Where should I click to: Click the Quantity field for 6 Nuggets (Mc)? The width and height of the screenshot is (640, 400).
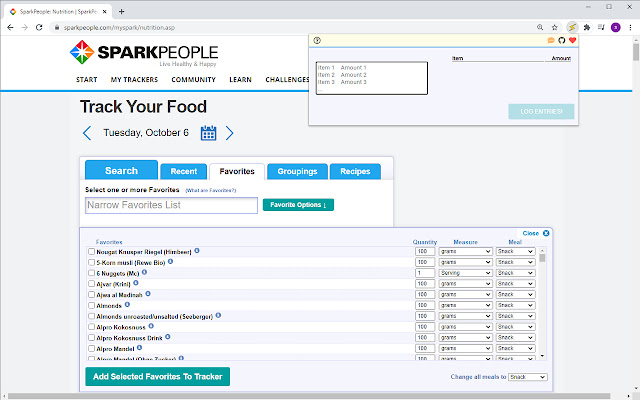pos(425,273)
